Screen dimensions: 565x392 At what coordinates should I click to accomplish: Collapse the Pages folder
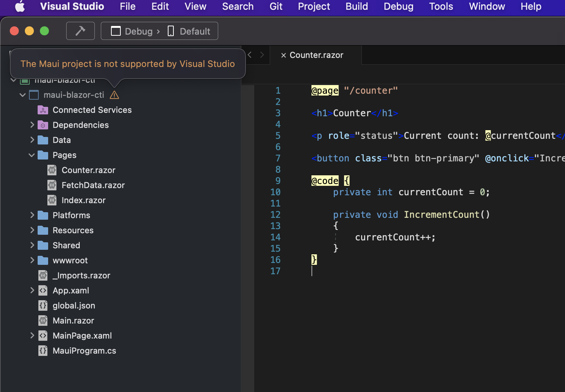coord(32,155)
